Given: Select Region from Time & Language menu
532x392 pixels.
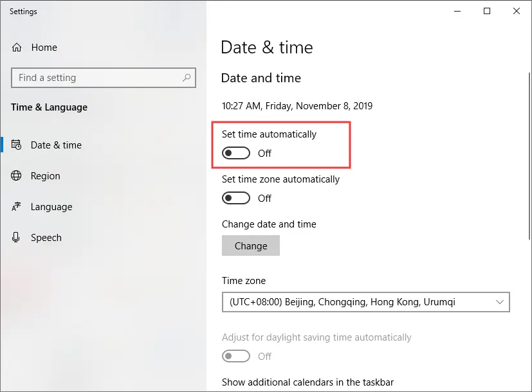Looking at the screenshot, I should [46, 175].
